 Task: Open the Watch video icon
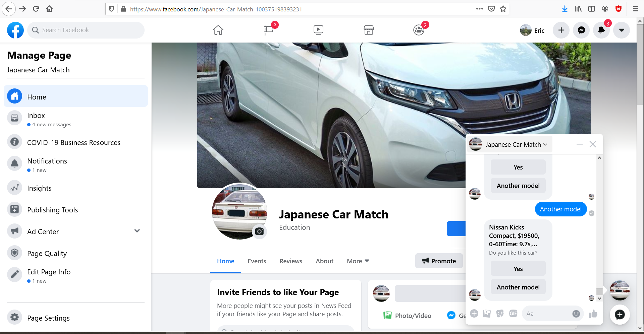click(318, 30)
